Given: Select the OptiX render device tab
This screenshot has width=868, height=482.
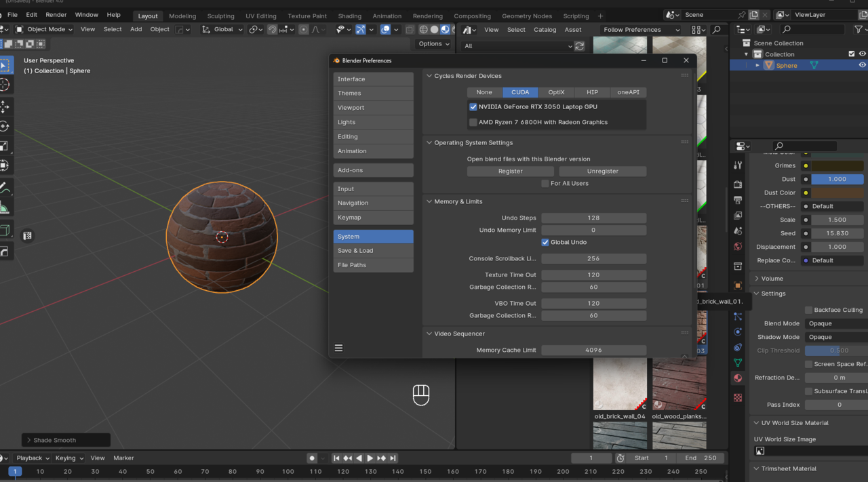Looking at the screenshot, I should pyautogui.click(x=556, y=92).
